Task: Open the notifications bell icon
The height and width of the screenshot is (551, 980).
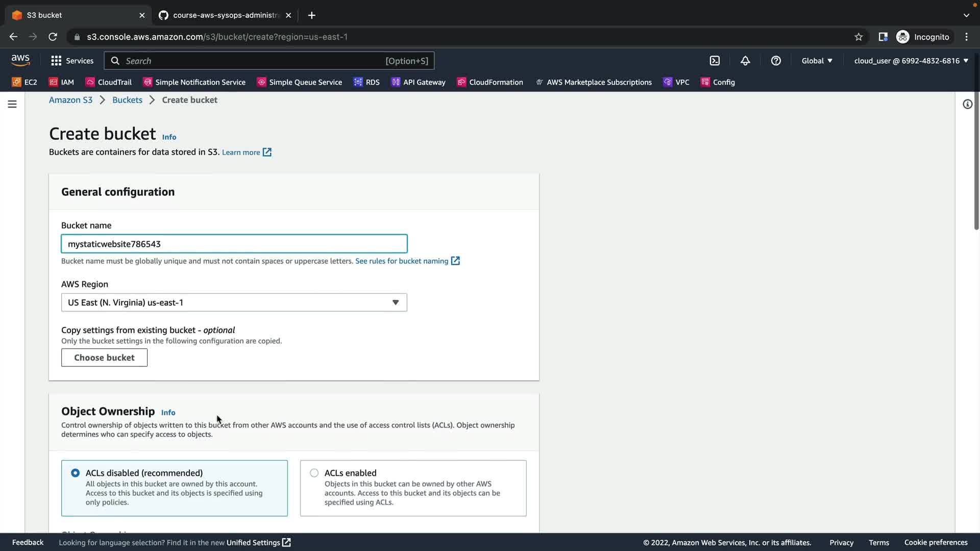Action: 745,61
